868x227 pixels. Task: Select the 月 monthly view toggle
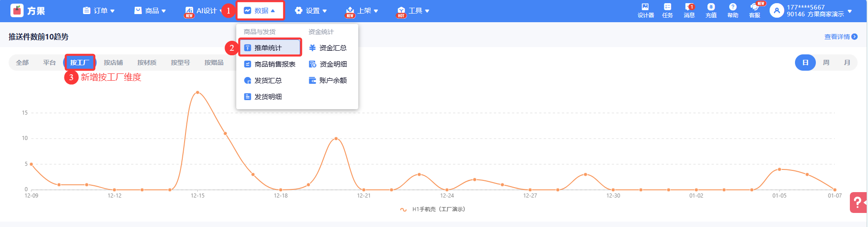847,63
